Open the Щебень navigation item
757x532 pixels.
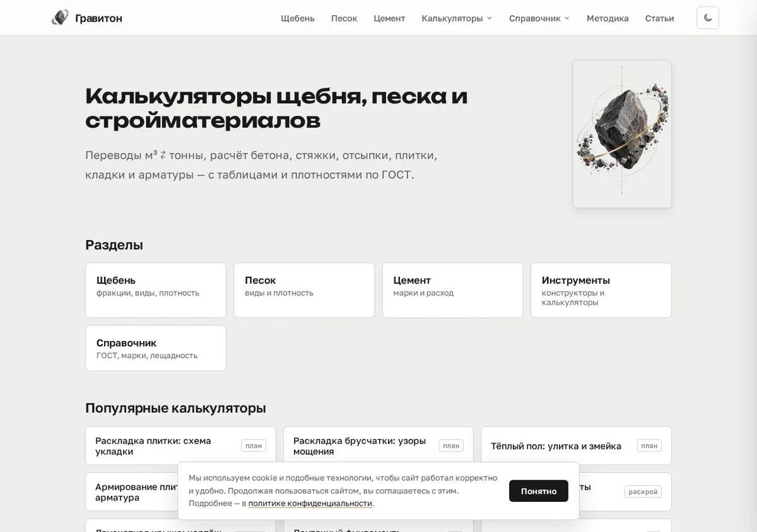(298, 18)
